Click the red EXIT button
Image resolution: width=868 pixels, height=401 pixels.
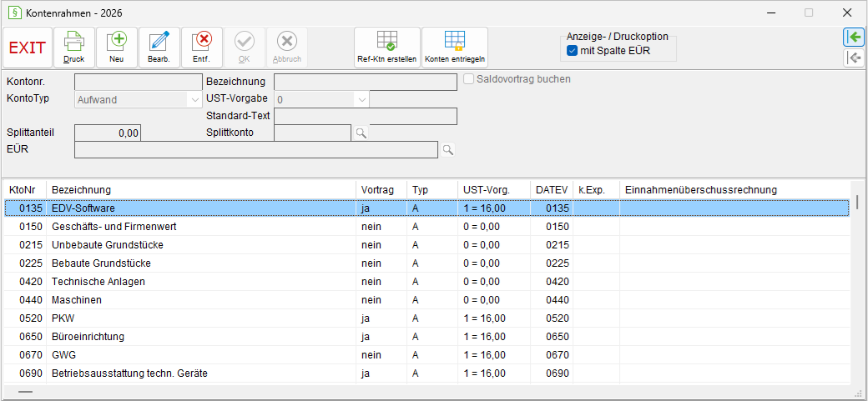click(x=28, y=48)
